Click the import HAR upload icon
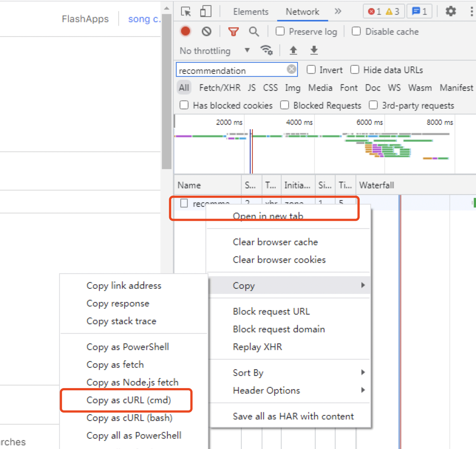 pos(293,50)
